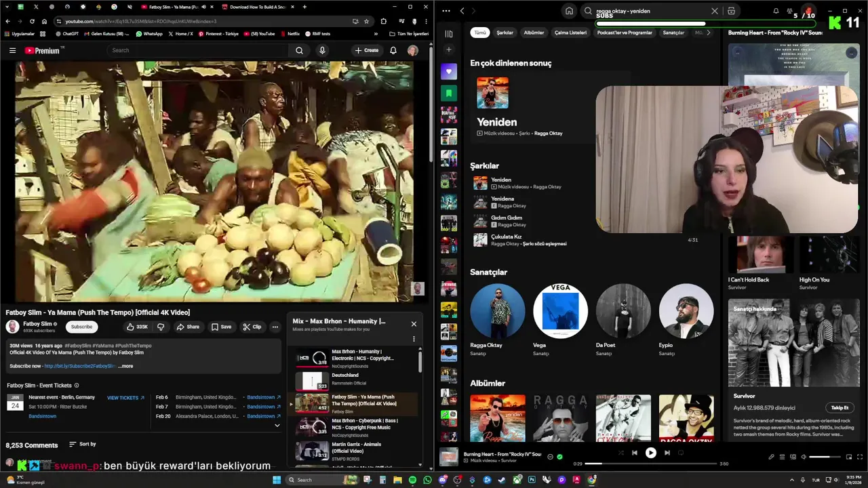Play the current Spotify track
The width and height of the screenshot is (868, 488).
(x=650, y=453)
